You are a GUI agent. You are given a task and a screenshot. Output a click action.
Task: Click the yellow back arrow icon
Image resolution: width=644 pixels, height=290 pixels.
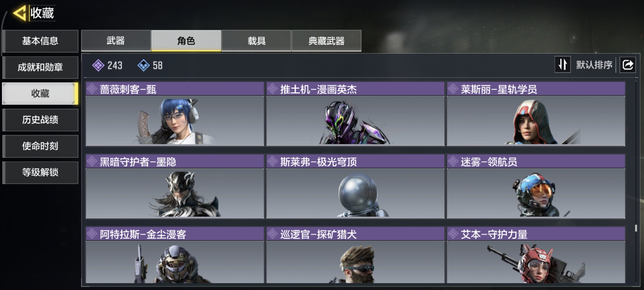point(19,13)
